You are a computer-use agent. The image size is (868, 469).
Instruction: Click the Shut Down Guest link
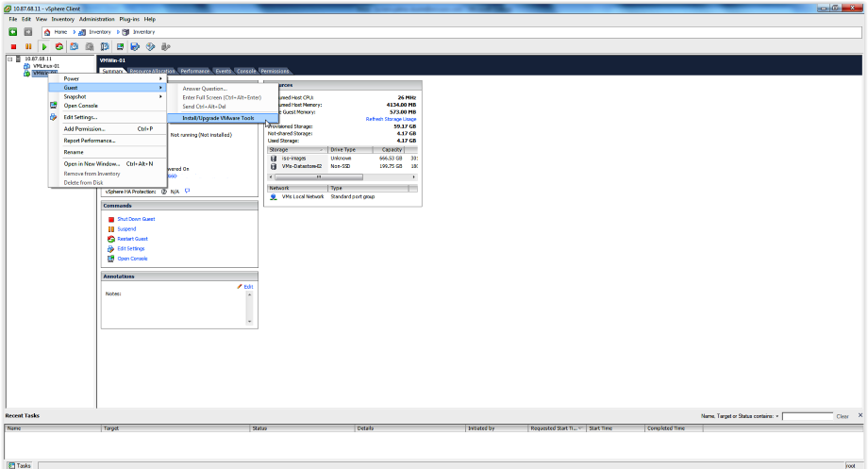tap(136, 219)
